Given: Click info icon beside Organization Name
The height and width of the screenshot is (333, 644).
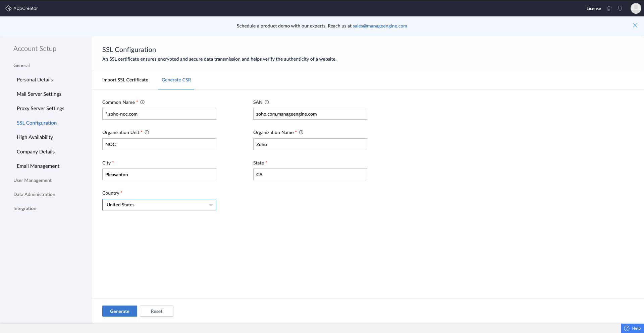Looking at the screenshot, I should point(301,132).
